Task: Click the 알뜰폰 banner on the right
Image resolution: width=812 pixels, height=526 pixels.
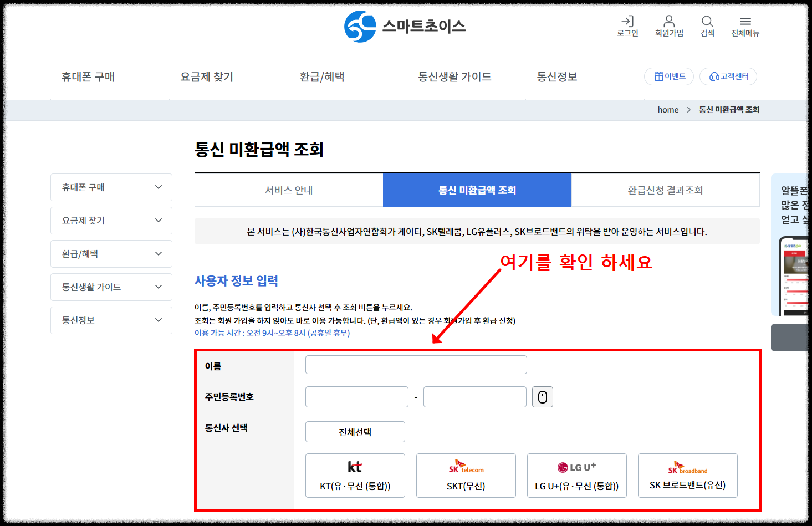Action: (x=790, y=244)
